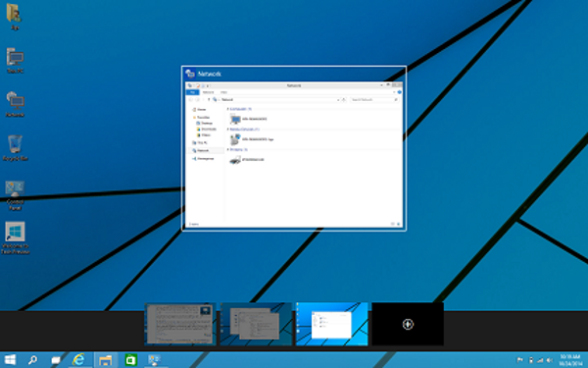Toggle the Task View taskbar button
588x368 pixels.
(56, 360)
